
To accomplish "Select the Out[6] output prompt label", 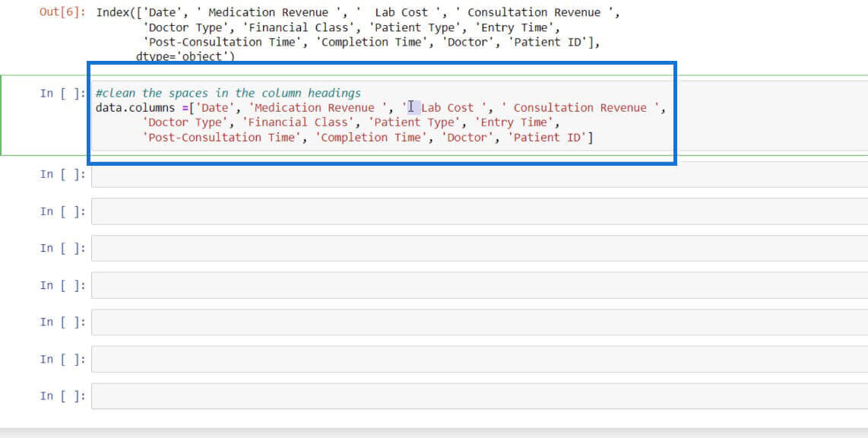I will [x=62, y=12].
